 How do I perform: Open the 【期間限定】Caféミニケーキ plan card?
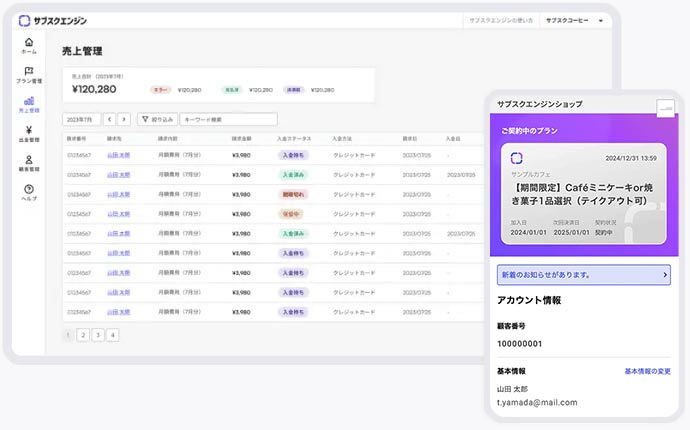tap(584, 194)
